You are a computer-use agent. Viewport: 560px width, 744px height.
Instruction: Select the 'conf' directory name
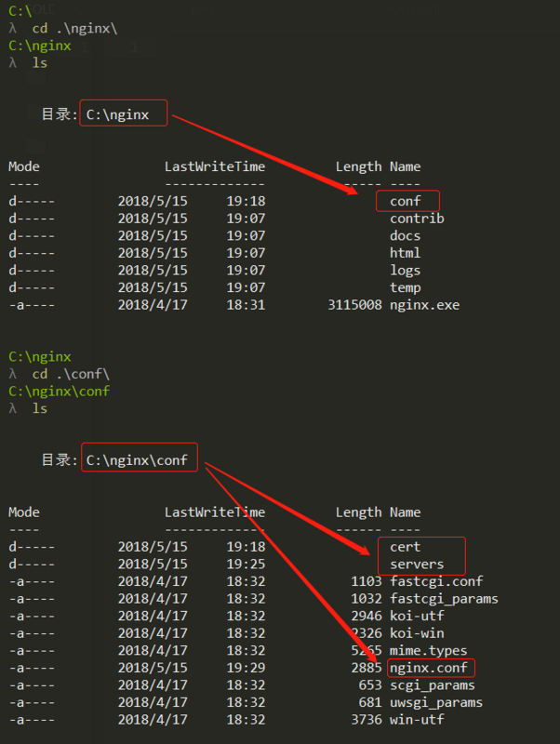click(406, 201)
